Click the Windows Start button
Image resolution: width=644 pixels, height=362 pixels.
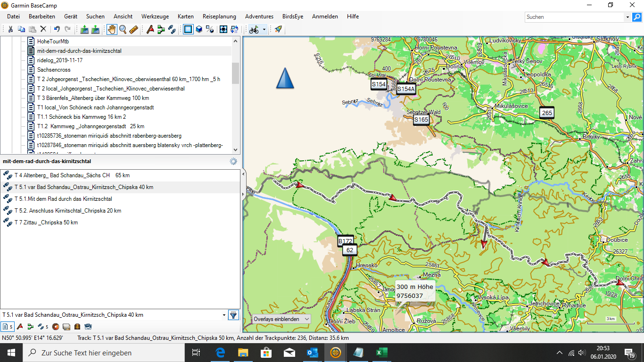(11, 353)
